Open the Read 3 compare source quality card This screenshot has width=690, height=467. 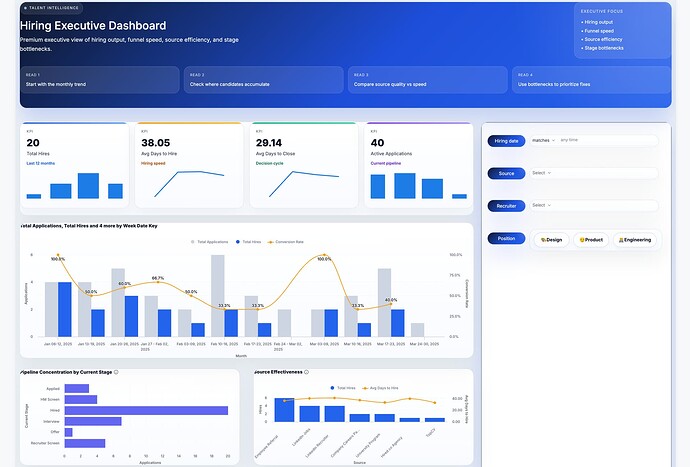[x=427, y=80]
